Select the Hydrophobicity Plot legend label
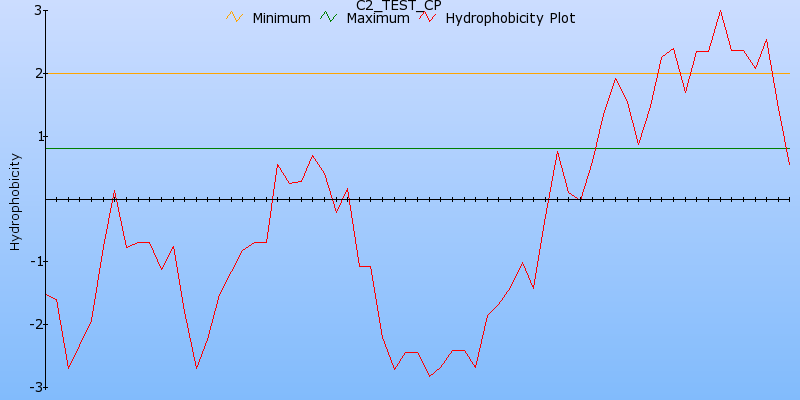 pyautogui.click(x=510, y=18)
